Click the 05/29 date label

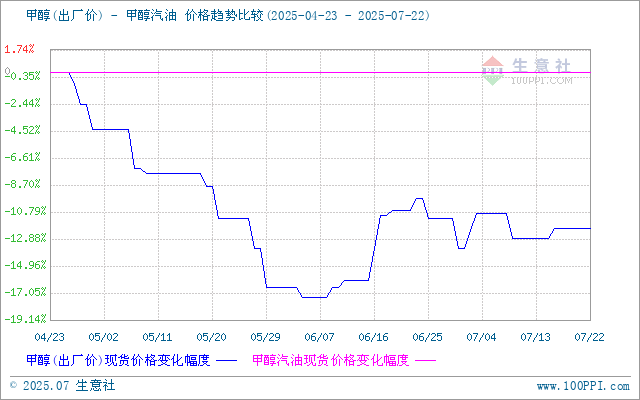[x=266, y=337]
